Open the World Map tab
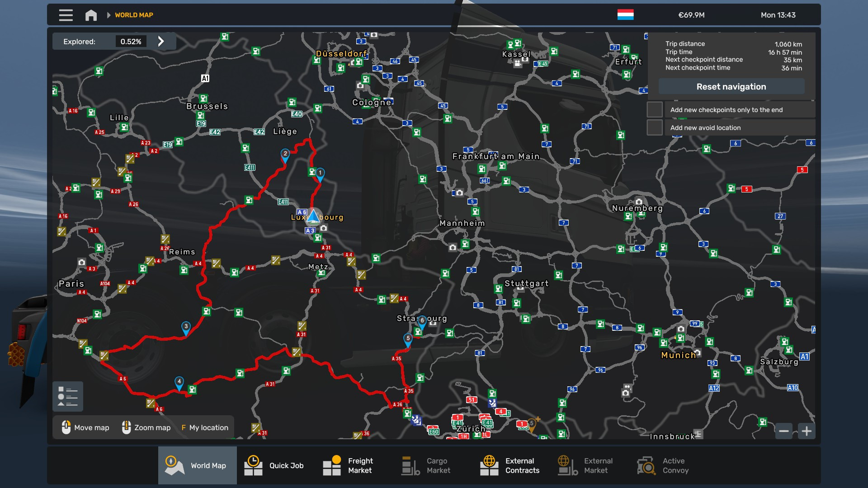Image resolution: width=868 pixels, height=488 pixels. (198, 465)
